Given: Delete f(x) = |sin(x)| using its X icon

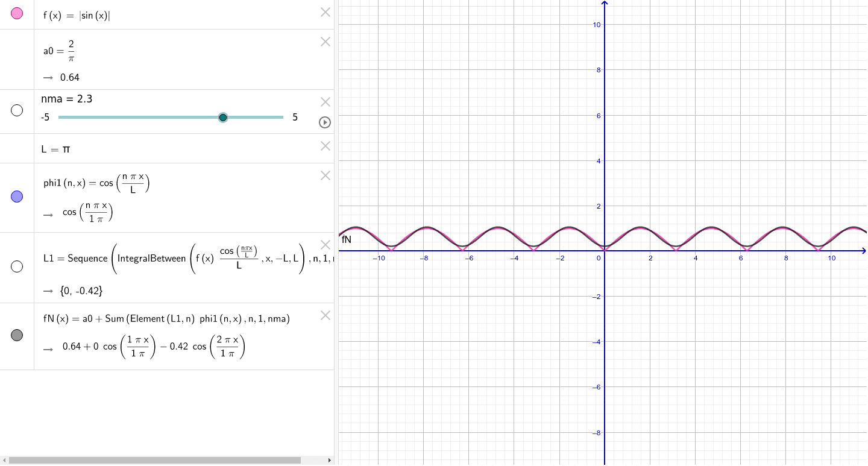Looking at the screenshot, I should [x=325, y=12].
